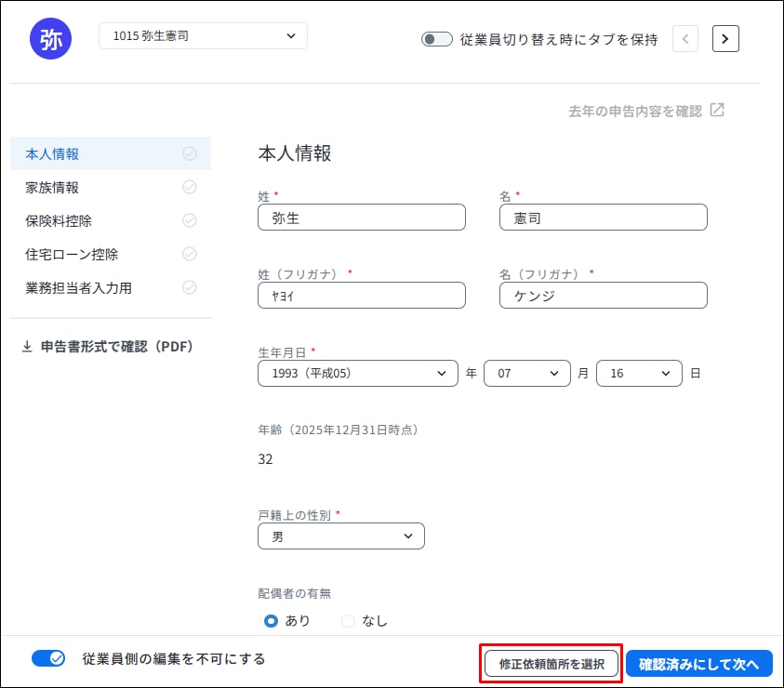This screenshot has height=688, width=784.
Task: Click the 修正依頼箇所を選択 button
Action: pyautogui.click(x=551, y=664)
